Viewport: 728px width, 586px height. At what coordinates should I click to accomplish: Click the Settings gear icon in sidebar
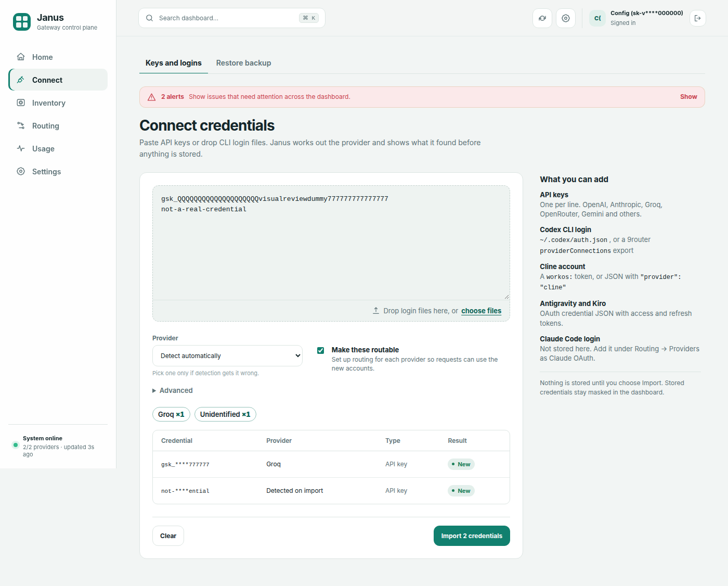(x=21, y=171)
